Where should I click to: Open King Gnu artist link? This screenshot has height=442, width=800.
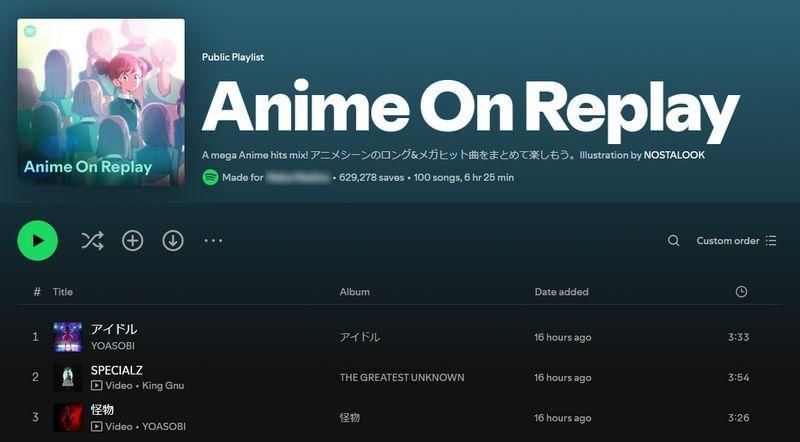coord(161,385)
